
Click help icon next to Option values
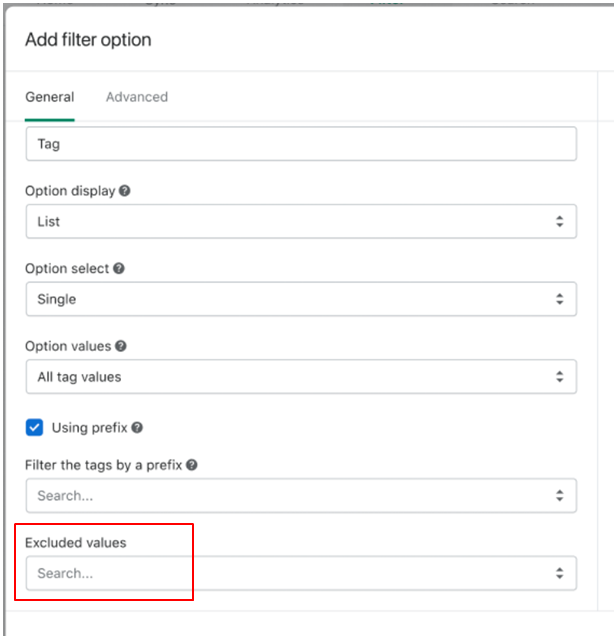tap(121, 346)
